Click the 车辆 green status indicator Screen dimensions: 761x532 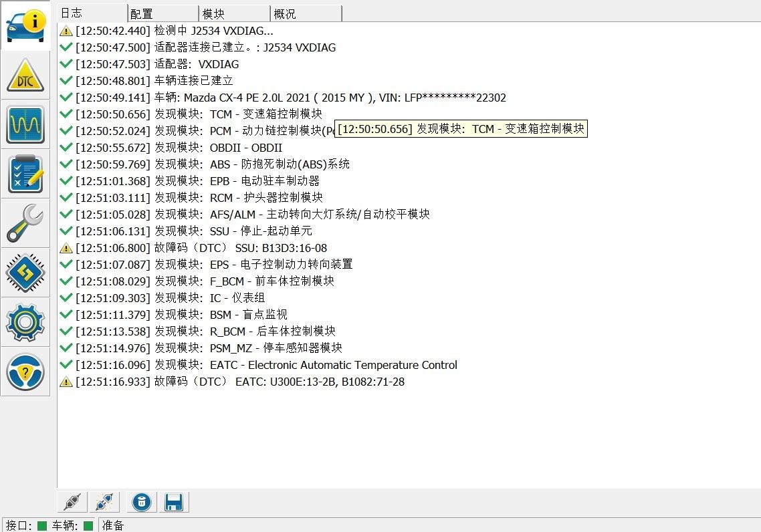tap(88, 526)
